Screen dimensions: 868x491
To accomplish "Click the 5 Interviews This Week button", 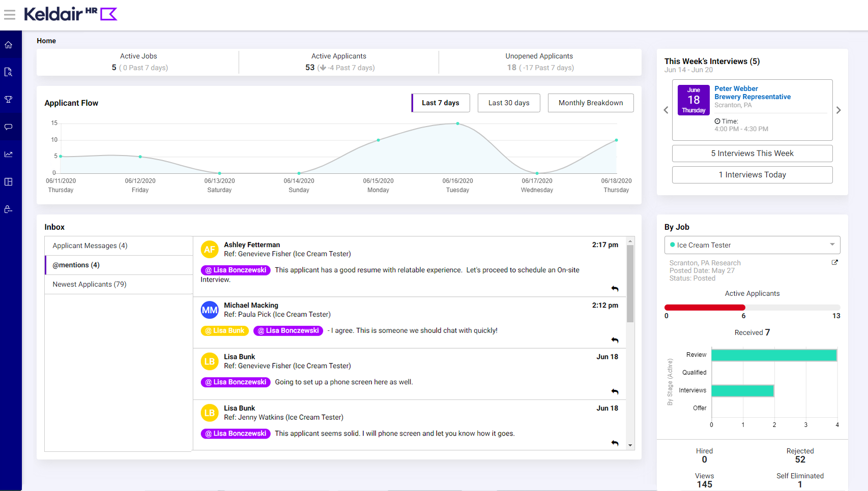I will coord(752,154).
